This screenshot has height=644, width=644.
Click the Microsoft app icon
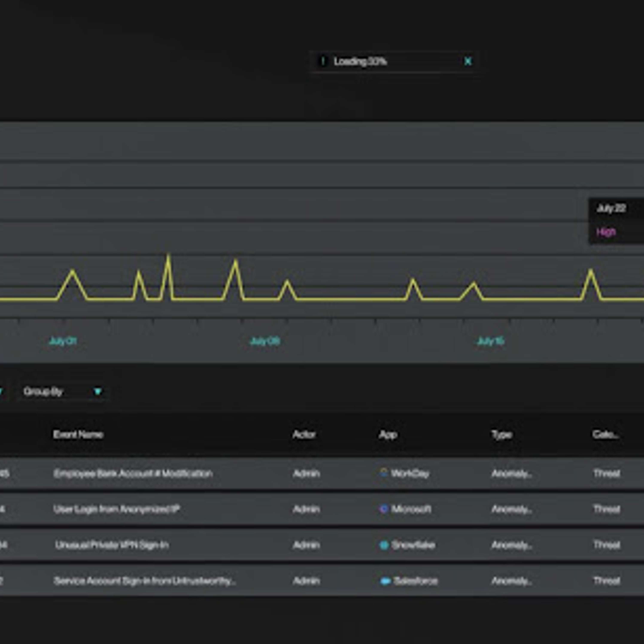click(x=384, y=509)
